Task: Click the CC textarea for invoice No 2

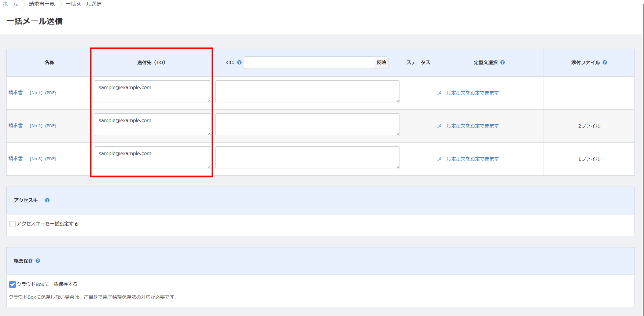Action: (x=307, y=125)
